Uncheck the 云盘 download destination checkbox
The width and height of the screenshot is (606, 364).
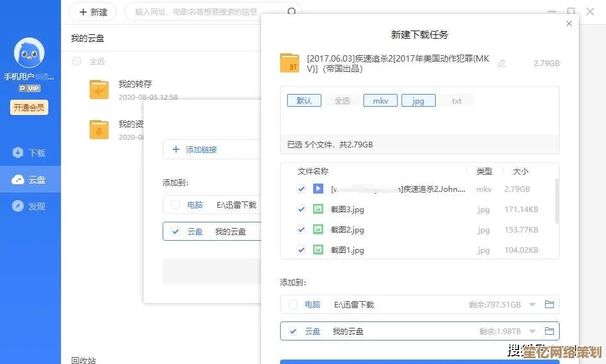pos(293,331)
